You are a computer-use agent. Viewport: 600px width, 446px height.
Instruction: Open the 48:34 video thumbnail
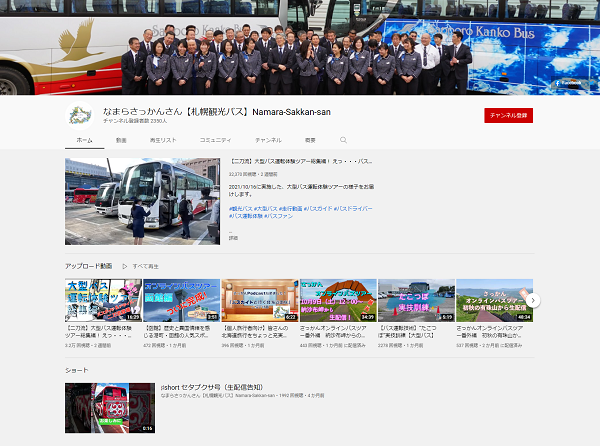pos(493,300)
